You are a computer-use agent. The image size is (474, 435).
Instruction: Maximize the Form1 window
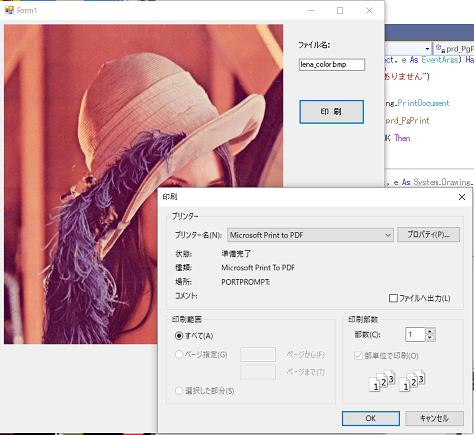point(340,10)
